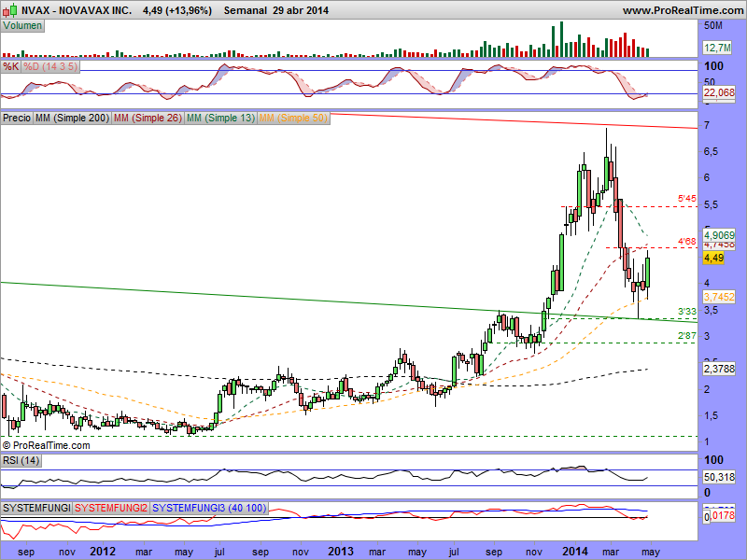Click the 50,318 RSI value
Screen dimensions: 747x560
pyautogui.click(x=719, y=477)
